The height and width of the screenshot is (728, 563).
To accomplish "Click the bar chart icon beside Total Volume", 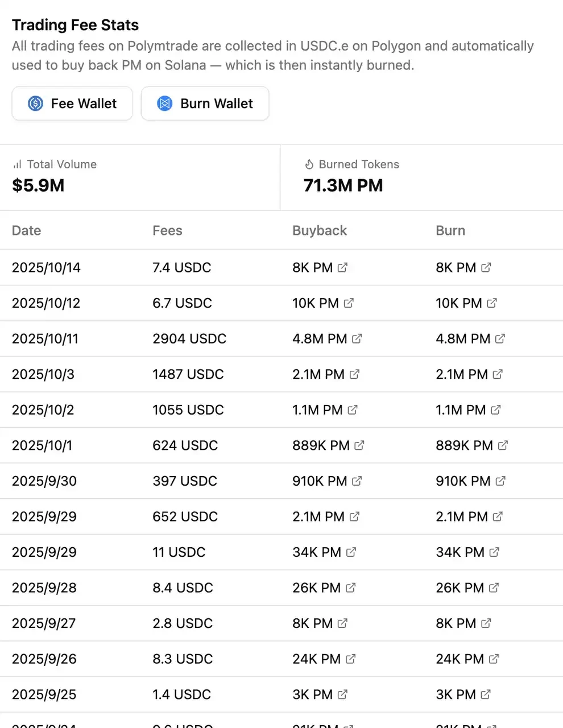I will point(16,164).
